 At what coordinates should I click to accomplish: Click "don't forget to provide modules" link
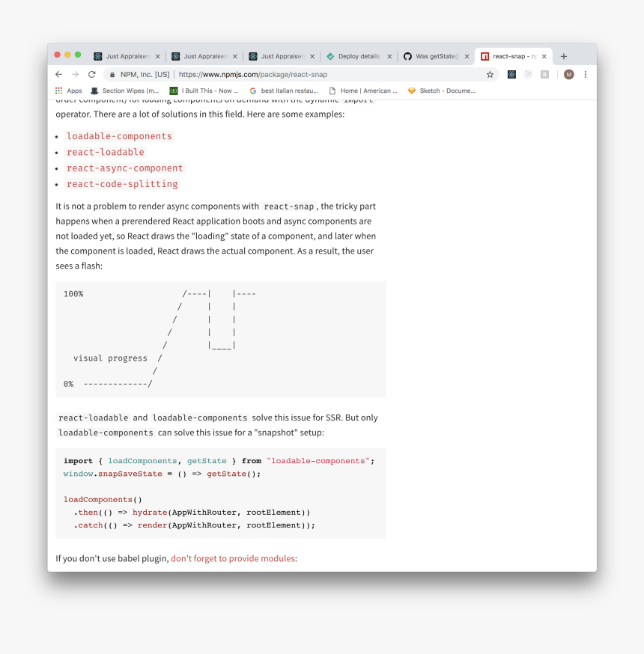tap(233, 558)
